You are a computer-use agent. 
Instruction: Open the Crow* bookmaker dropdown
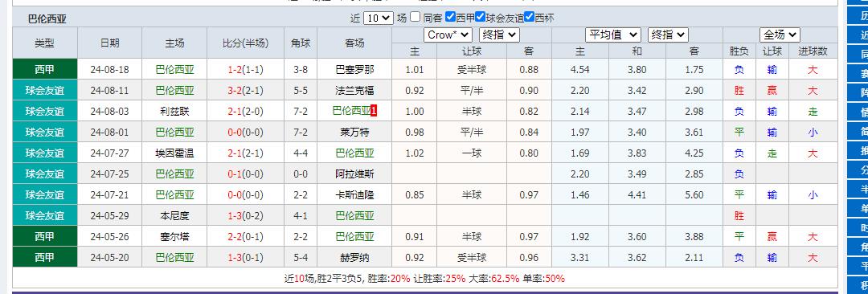point(448,35)
